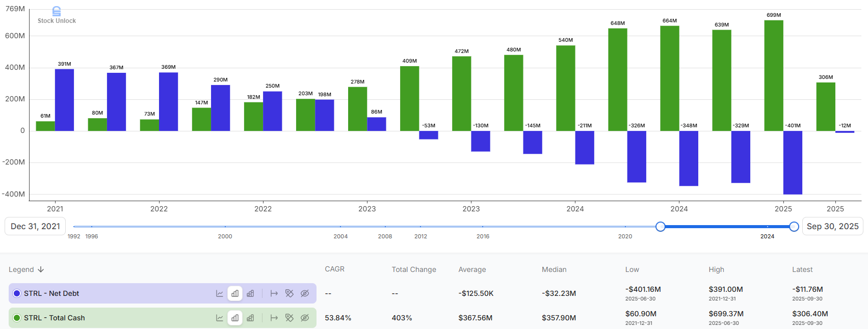The width and height of the screenshot is (868, 329).
Task: Click the green 306M Total Cash bar
Action: click(x=826, y=106)
